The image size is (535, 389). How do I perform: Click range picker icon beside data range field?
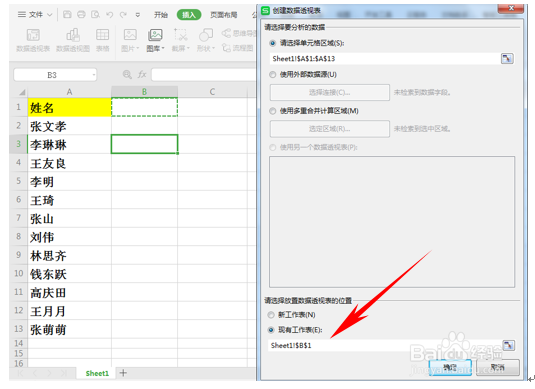point(507,59)
